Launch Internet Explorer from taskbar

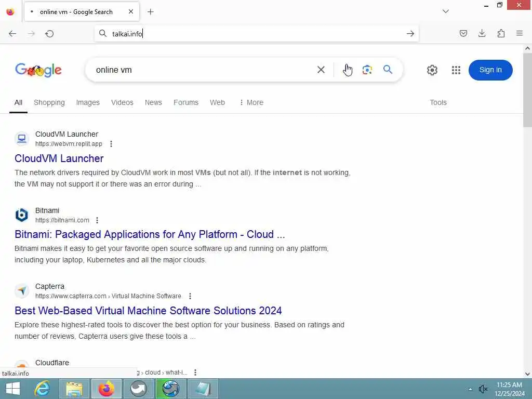43,389
